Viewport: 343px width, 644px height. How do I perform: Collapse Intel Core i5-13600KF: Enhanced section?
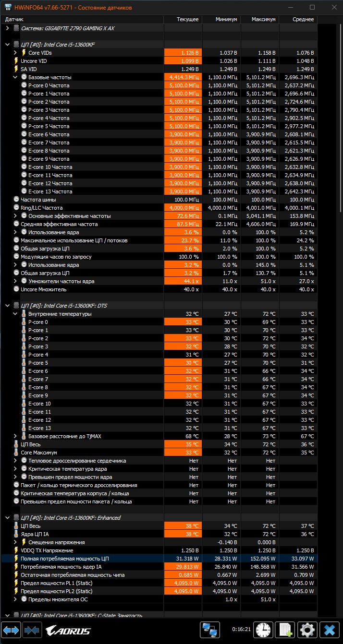click(x=7, y=518)
